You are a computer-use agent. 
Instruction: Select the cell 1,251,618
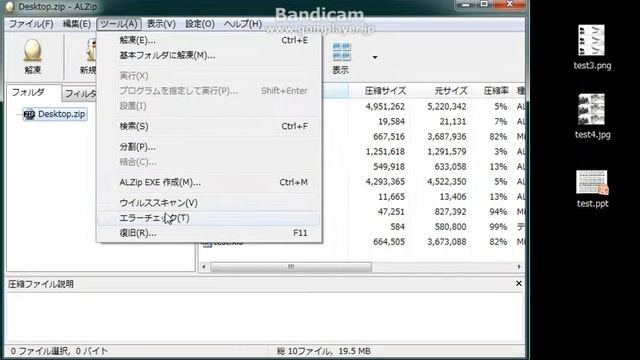pyautogui.click(x=385, y=152)
